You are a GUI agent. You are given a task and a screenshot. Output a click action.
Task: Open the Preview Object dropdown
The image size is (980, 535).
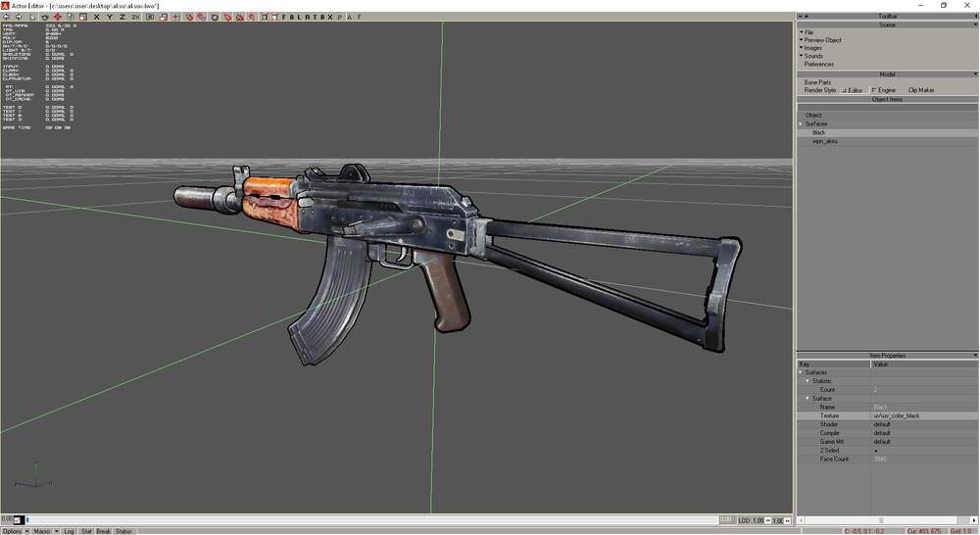(822, 40)
